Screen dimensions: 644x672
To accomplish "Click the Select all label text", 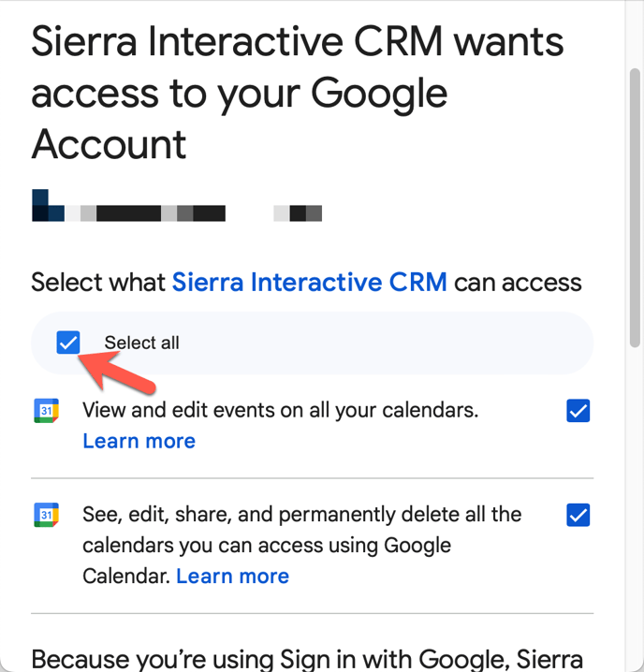I will click(142, 343).
